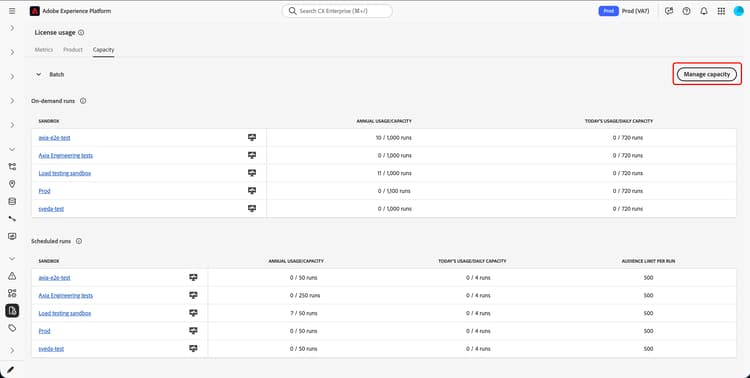The height and width of the screenshot is (378, 750).
Task: Click '0 / 4 runs' in Scheduled sveda-test row
Action: pyautogui.click(x=478, y=349)
